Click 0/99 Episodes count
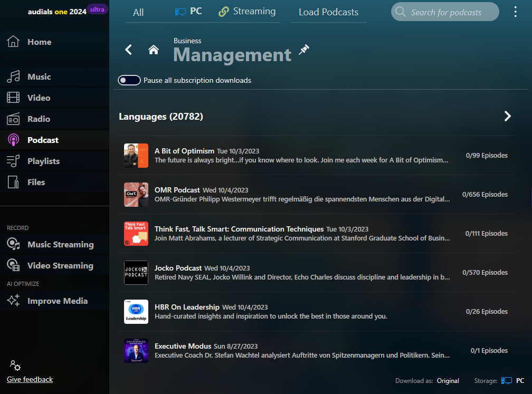 click(487, 155)
